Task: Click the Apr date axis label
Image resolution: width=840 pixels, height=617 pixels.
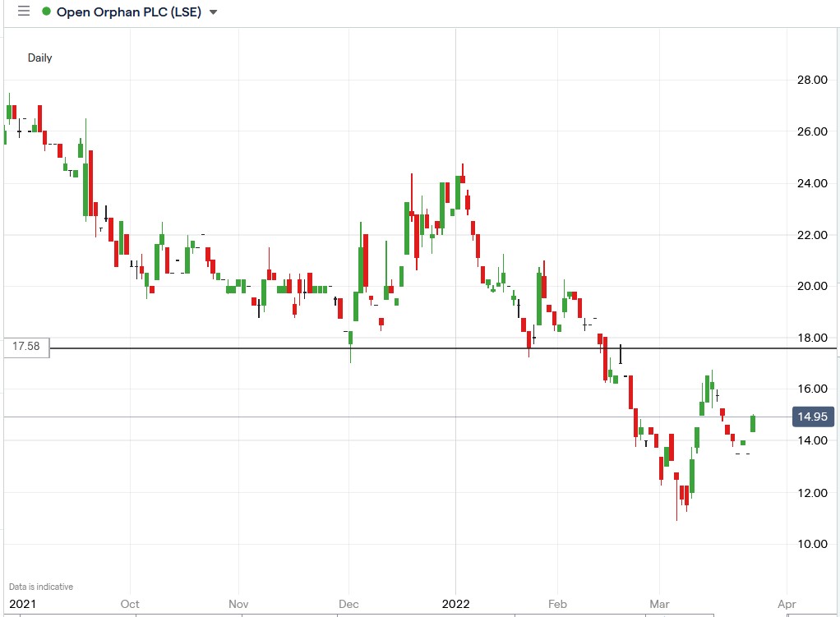Action: (x=787, y=604)
